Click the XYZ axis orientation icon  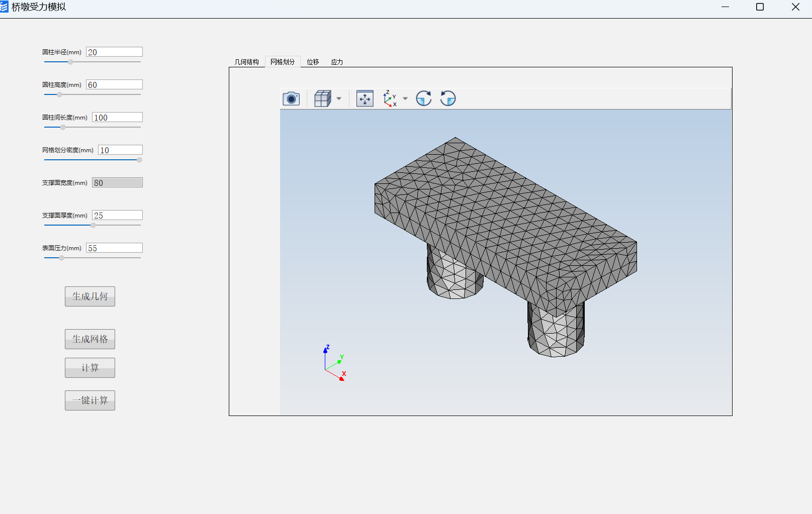(390, 98)
